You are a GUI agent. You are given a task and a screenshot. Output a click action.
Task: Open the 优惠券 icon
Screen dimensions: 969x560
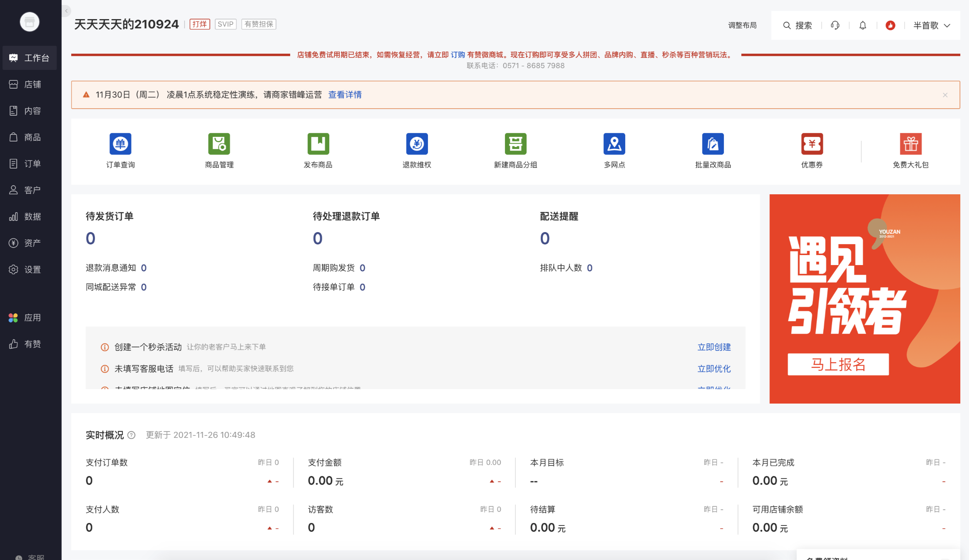coord(812,144)
